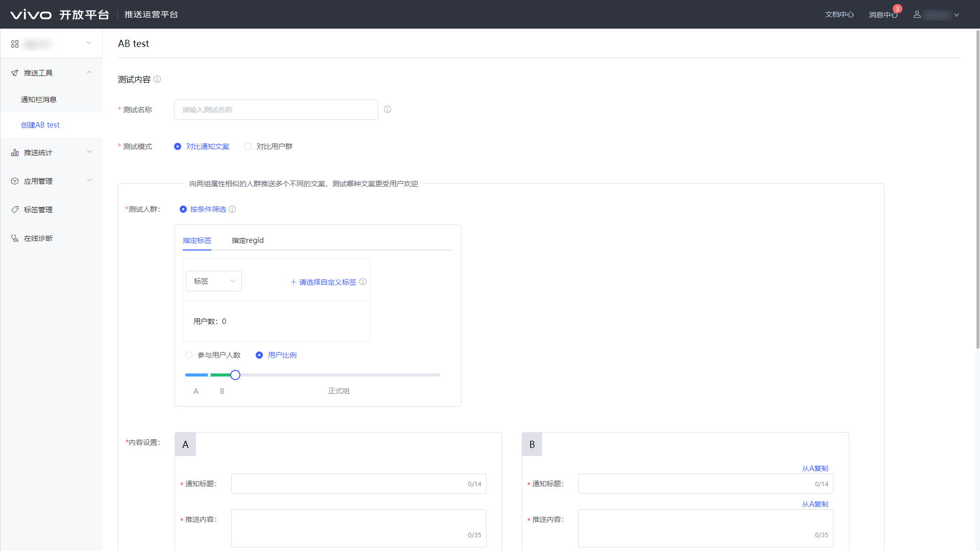Viewport: 980px width, 551px height.
Task: Click the 通知标题 input for group B
Action: 706,484
